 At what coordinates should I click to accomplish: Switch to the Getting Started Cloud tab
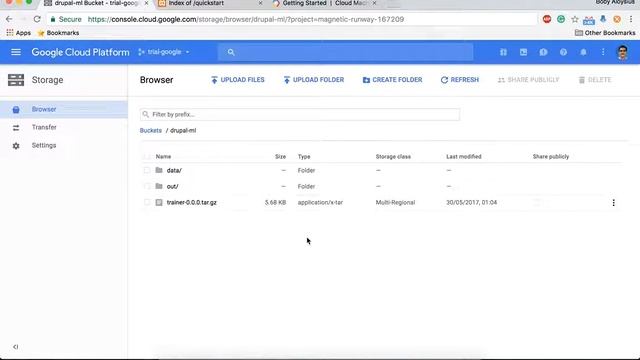324,3
